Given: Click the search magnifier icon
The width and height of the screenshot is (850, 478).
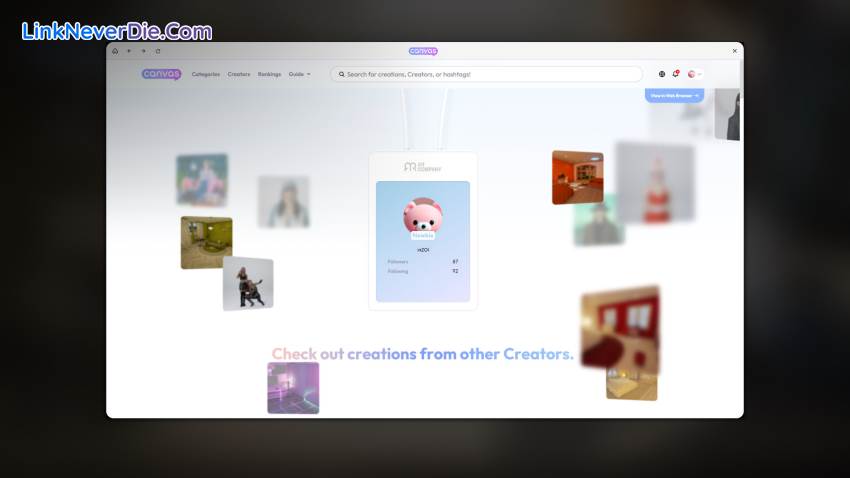Looking at the screenshot, I should point(341,74).
